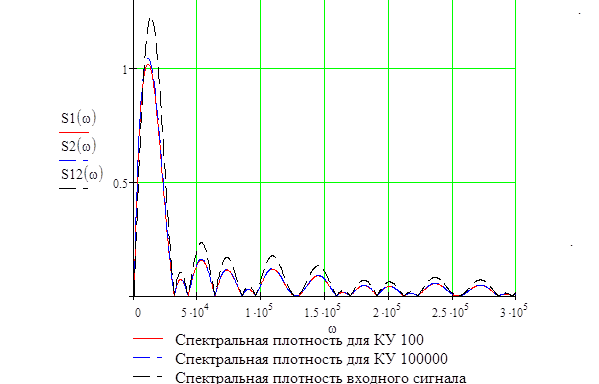Click the x-axis tick label 0
This screenshot has height=384, width=599.
138,313
